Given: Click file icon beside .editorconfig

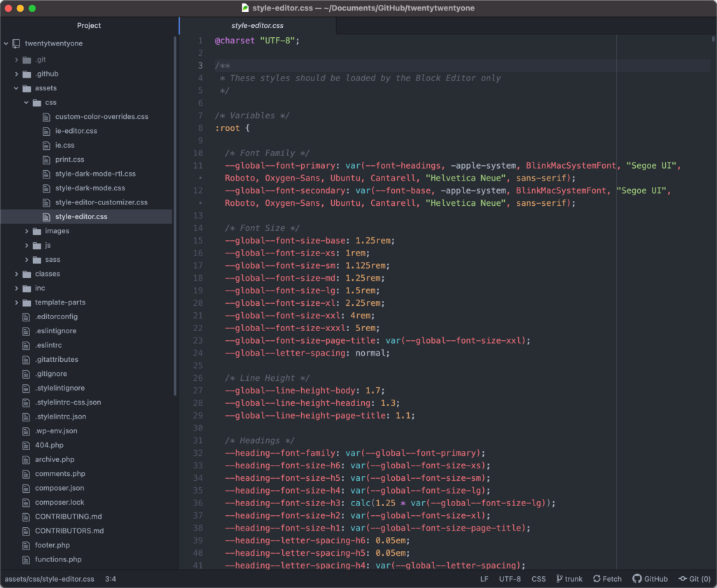Looking at the screenshot, I should (26, 317).
